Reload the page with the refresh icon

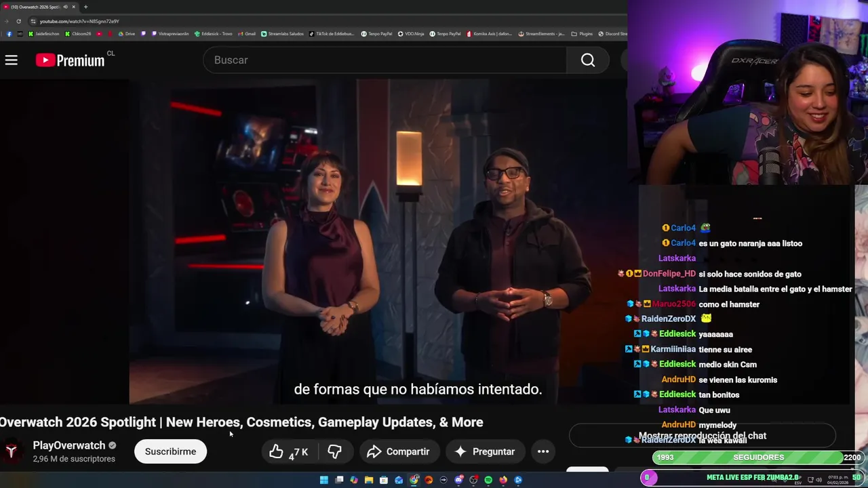18,21
